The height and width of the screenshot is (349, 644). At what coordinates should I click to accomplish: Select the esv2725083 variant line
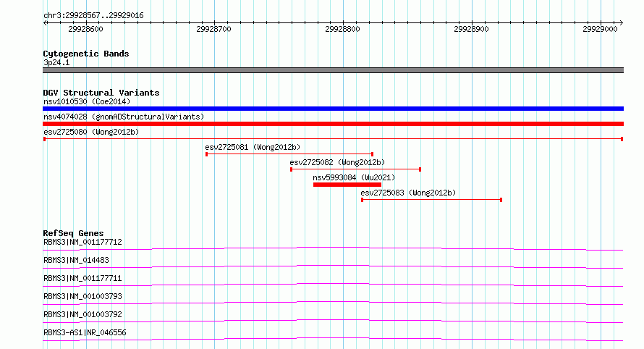[x=431, y=200]
